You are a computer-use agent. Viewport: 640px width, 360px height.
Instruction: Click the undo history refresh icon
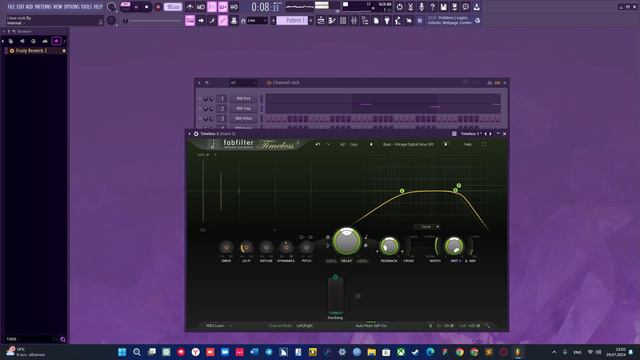(400, 7)
